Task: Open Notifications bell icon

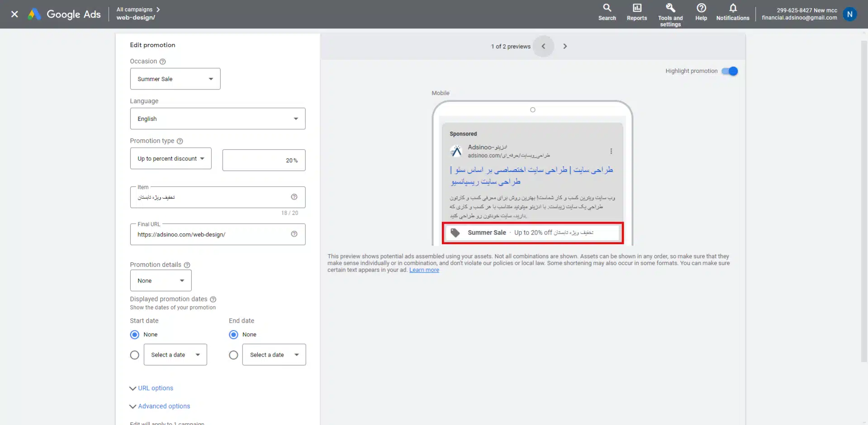Action: (733, 12)
